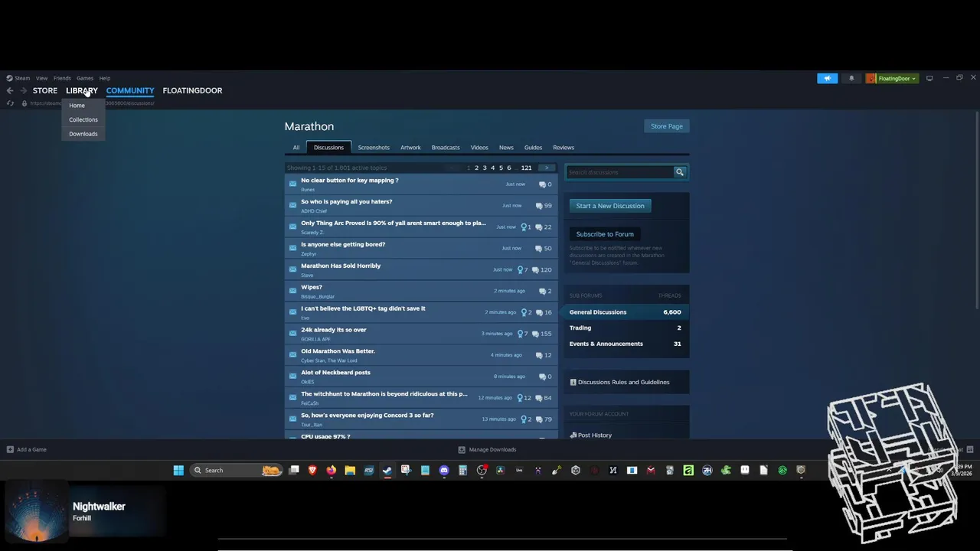Switch to the Artwork tab
This screenshot has height=551, width=980.
[410, 148]
